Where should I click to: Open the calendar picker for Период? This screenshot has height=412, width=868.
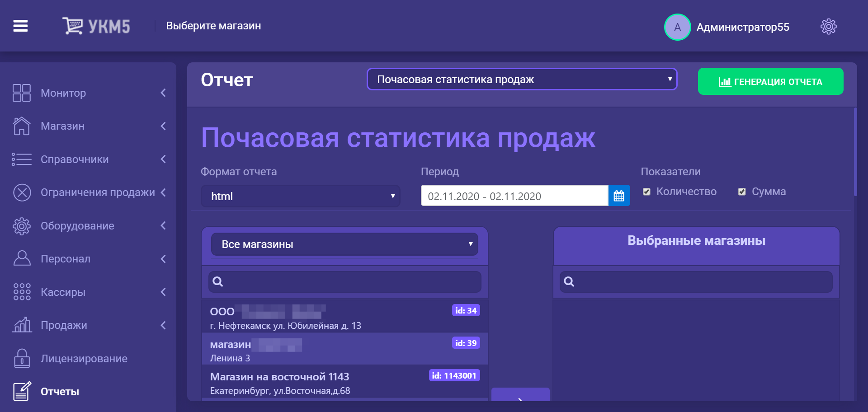(619, 196)
